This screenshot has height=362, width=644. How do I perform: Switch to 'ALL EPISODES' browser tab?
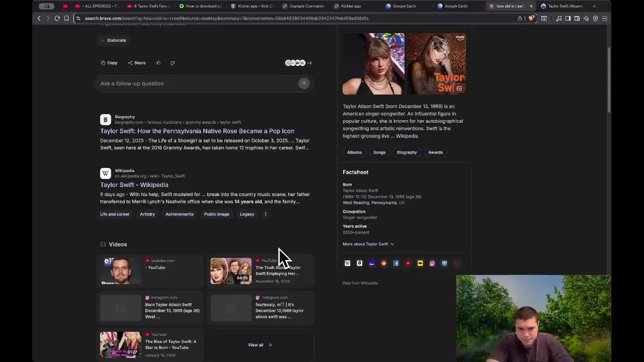97,6
